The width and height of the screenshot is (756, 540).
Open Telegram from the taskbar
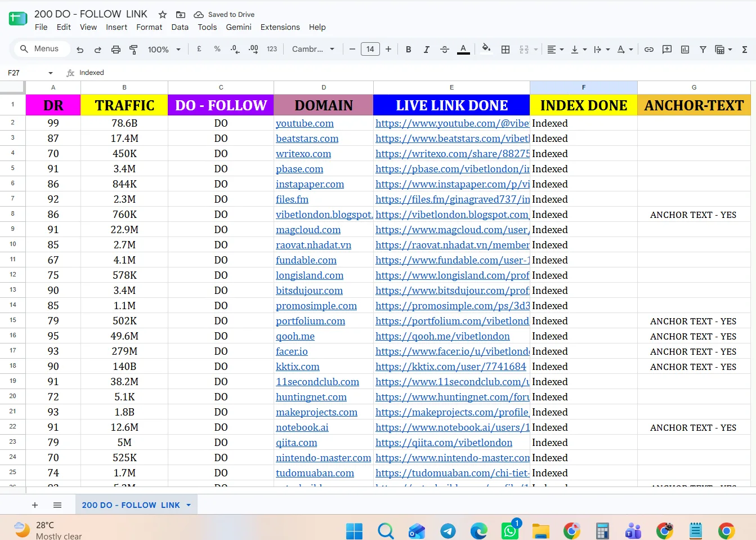pyautogui.click(x=448, y=530)
